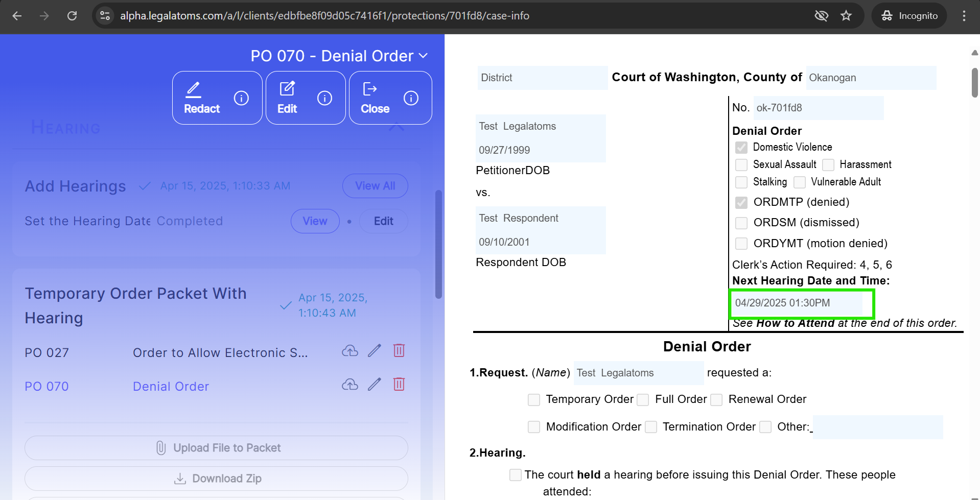Go back with browser back arrow
980x500 pixels.
(17, 16)
